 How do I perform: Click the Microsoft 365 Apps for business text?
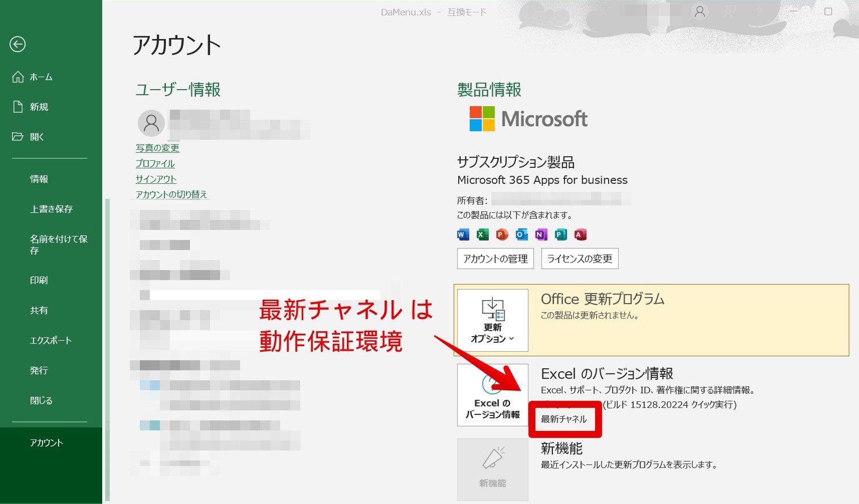[x=542, y=180]
